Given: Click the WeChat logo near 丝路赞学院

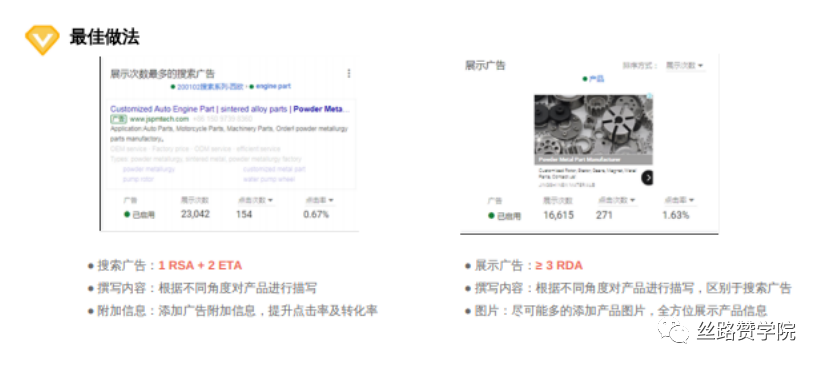Looking at the screenshot, I should pos(673,330).
